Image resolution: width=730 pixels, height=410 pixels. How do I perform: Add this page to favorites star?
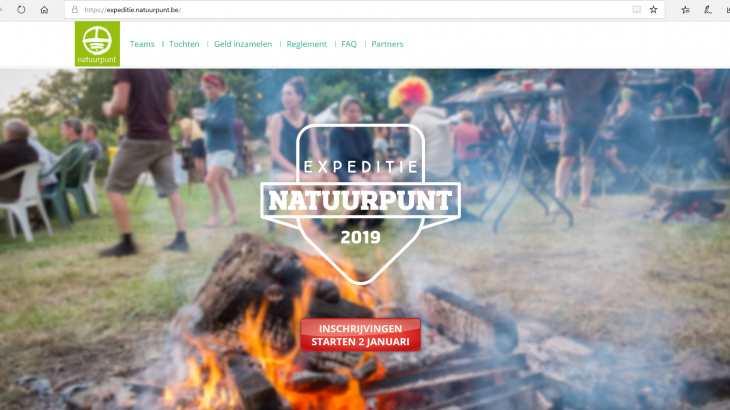(654, 10)
